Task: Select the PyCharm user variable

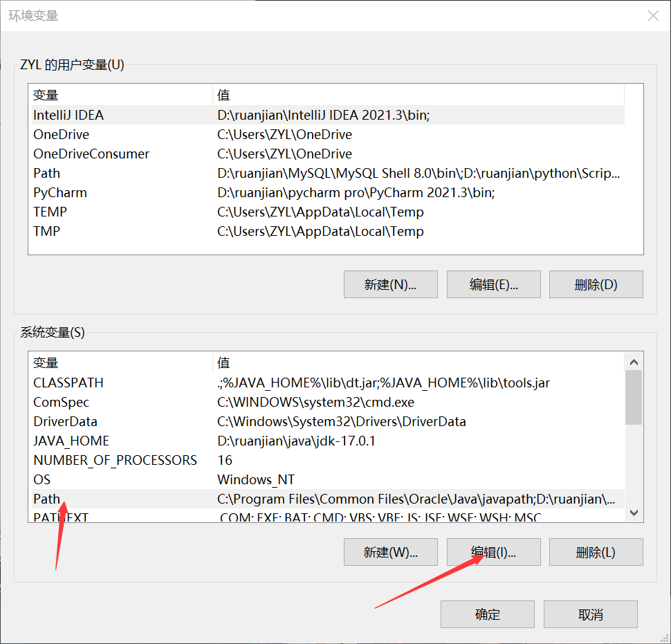Action: tap(60, 193)
